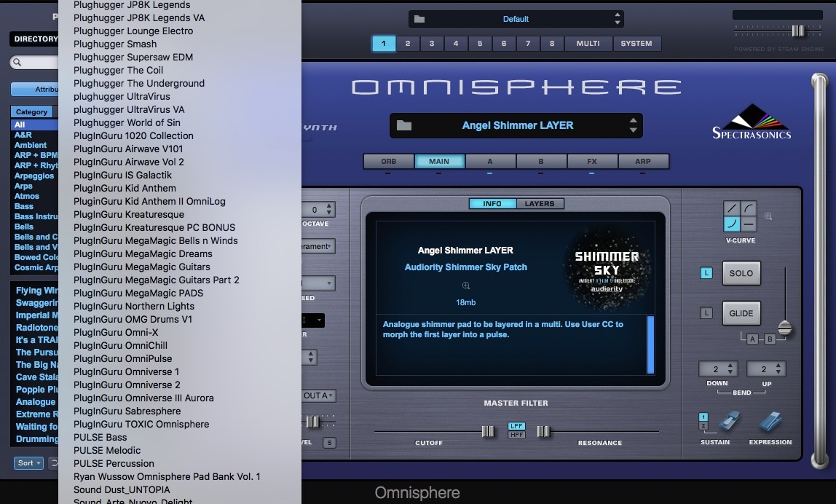Click the search magnifier icon in browser

(x=17, y=63)
